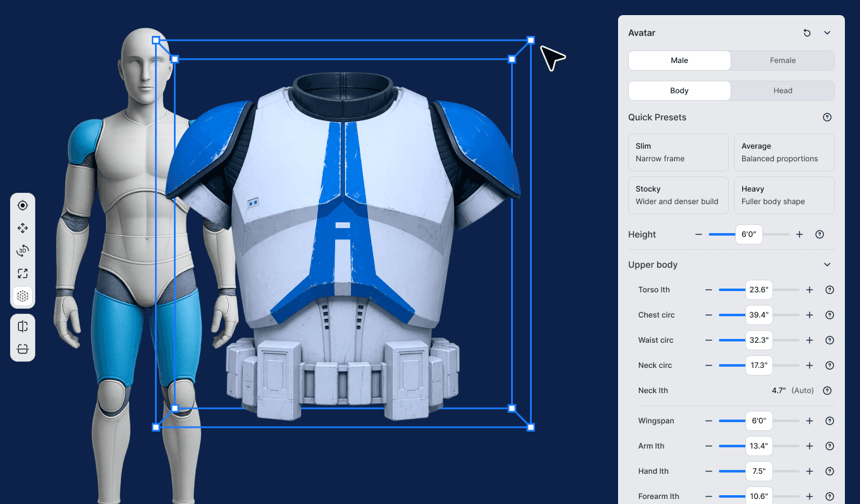Click the Waist circ value 32.3"
The height and width of the screenshot is (504, 860).
coord(759,340)
